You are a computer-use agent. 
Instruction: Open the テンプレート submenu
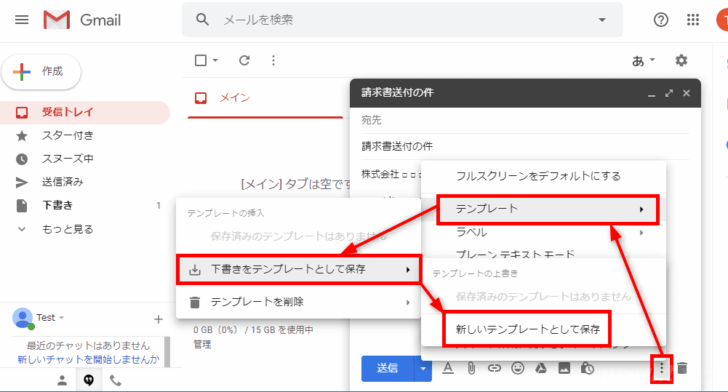(548, 209)
